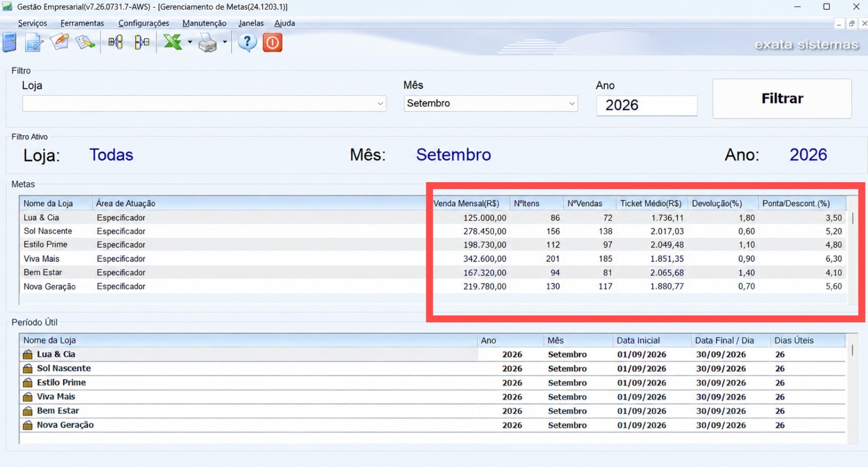Focus the Ano field containing 2026
Image resolution: width=868 pixels, height=467 pixels.
coord(647,105)
